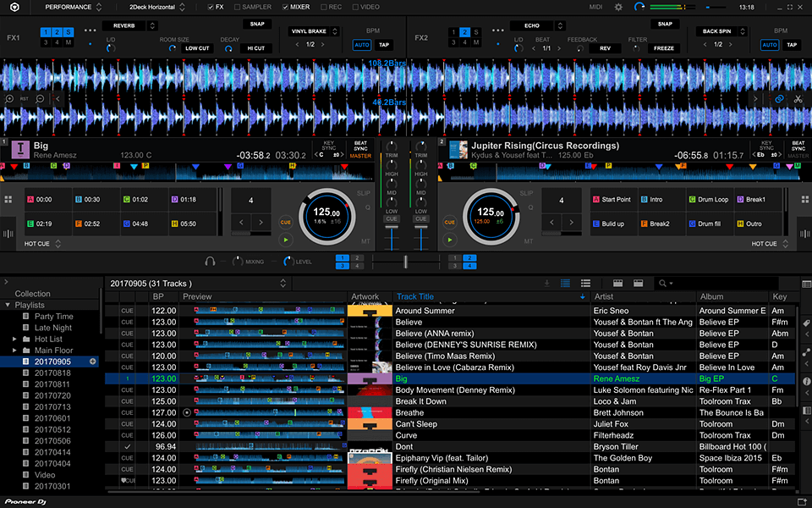The width and height of the screenshot is (812, 508).
Task: Sort tracks by the Artist column
Action: (x=603, y=297)
